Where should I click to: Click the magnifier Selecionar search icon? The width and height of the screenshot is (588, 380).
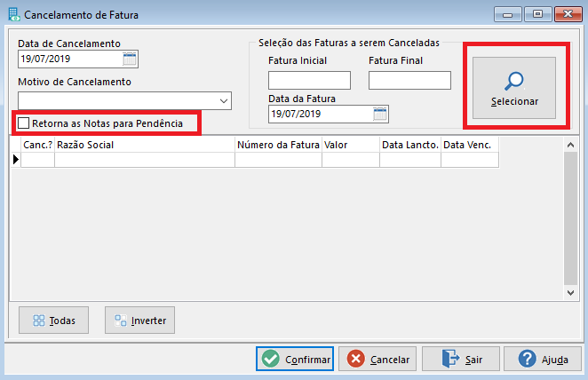point(513,81)
